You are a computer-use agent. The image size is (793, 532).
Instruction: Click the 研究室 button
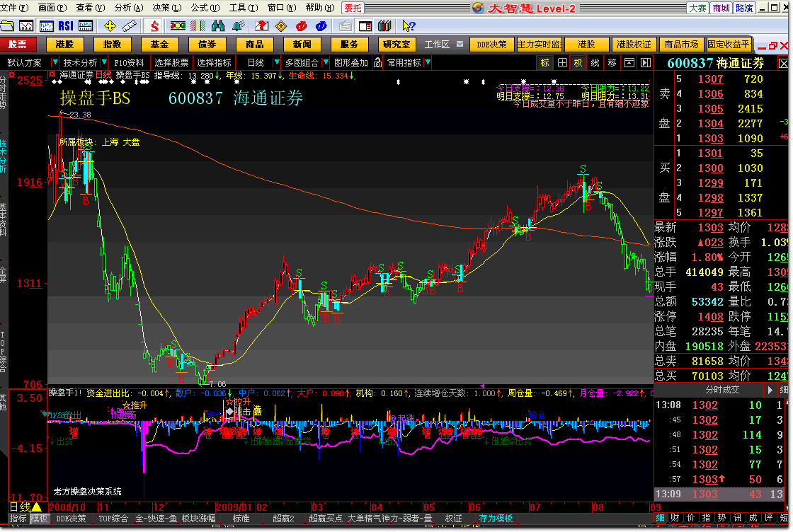(396, 45)
